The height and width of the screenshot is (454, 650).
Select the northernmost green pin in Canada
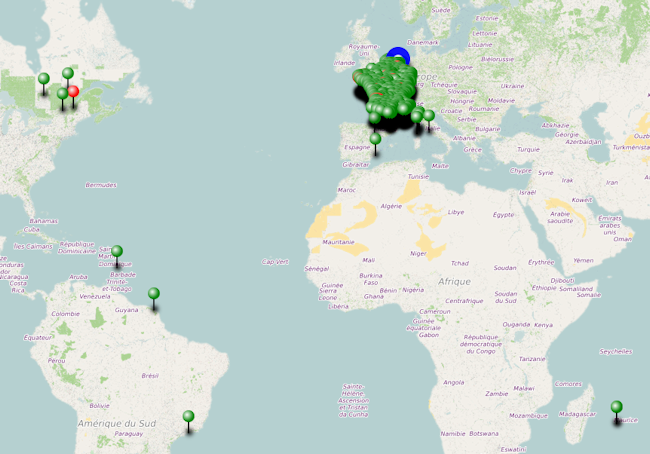68,73
